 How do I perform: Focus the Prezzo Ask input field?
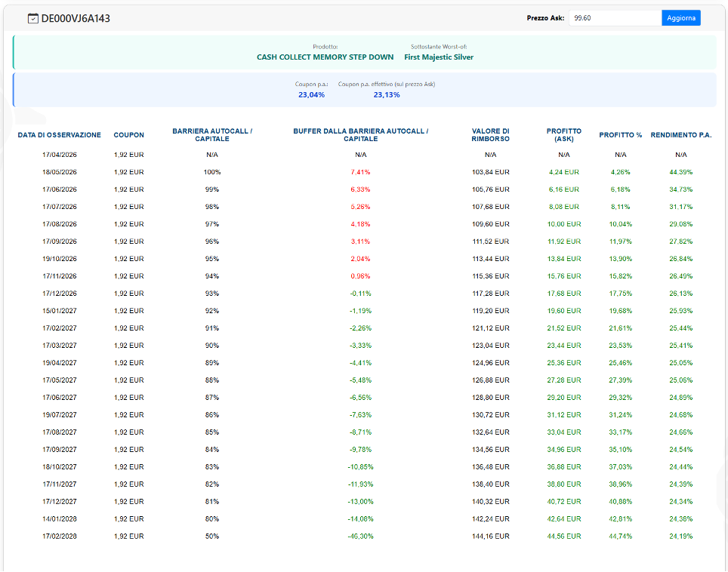point(614,17)
